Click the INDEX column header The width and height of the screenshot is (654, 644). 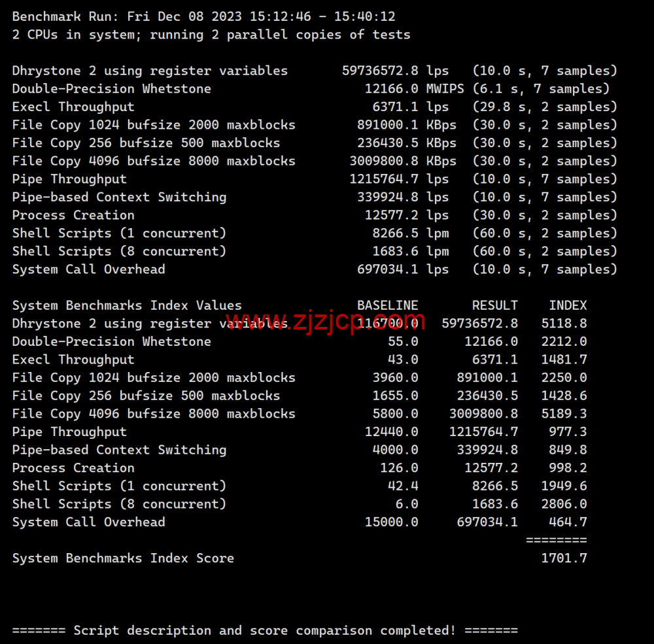[x=568, y=305]
